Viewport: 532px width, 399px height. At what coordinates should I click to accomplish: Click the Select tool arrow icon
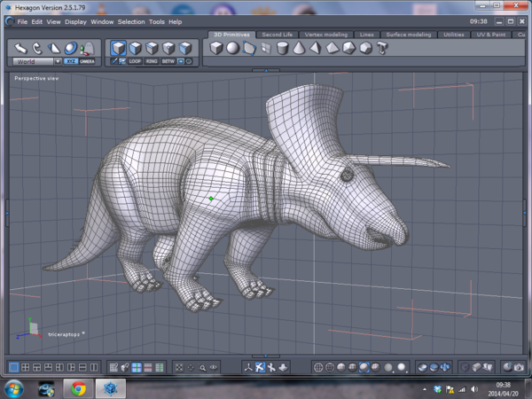click(20, 49)
